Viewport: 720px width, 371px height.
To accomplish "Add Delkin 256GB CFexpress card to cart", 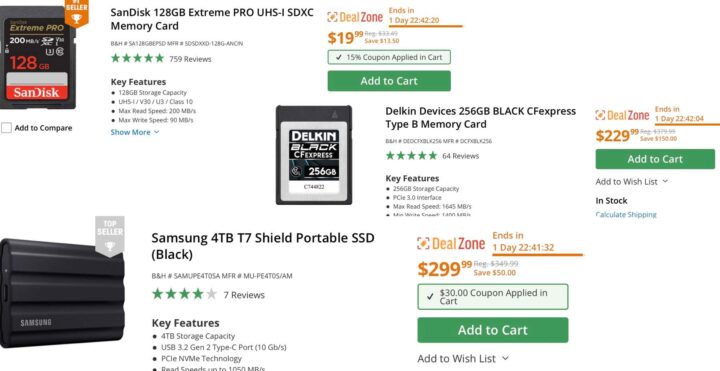I will (x=655, y=159).
